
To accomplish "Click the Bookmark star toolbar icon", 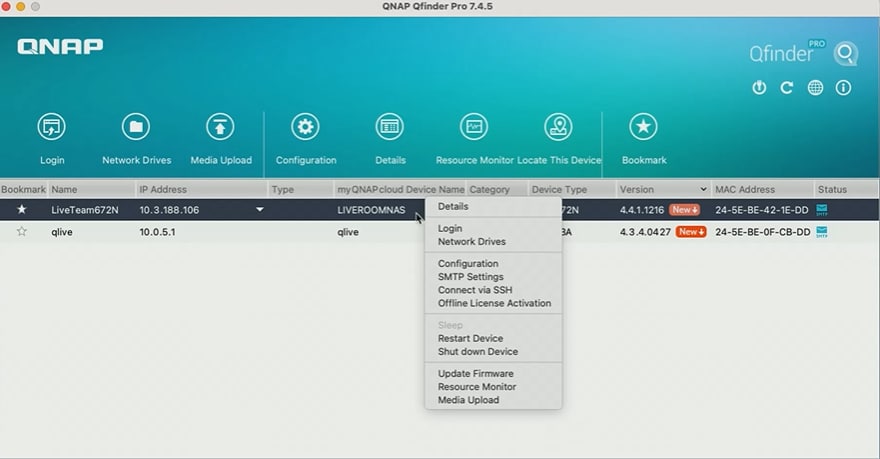I will (643, 127).
